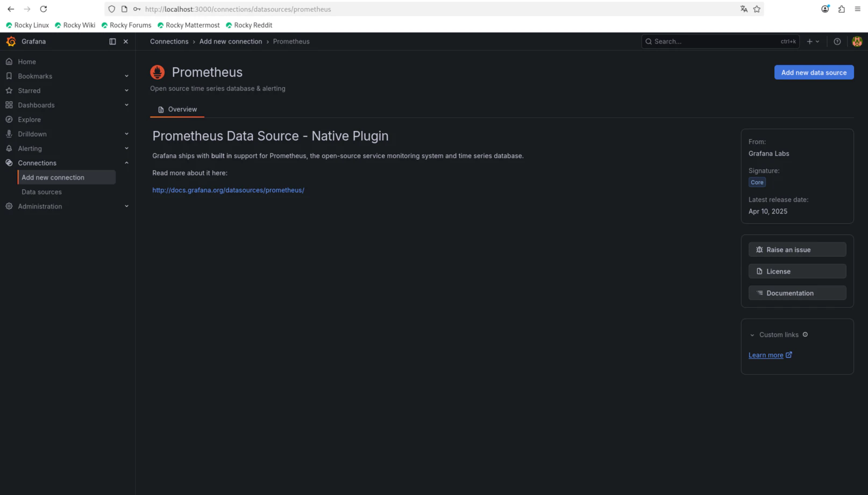Click the License button
Image resolution: width=868 pixels, height=495 pixels.
click(x=797, y=271)
